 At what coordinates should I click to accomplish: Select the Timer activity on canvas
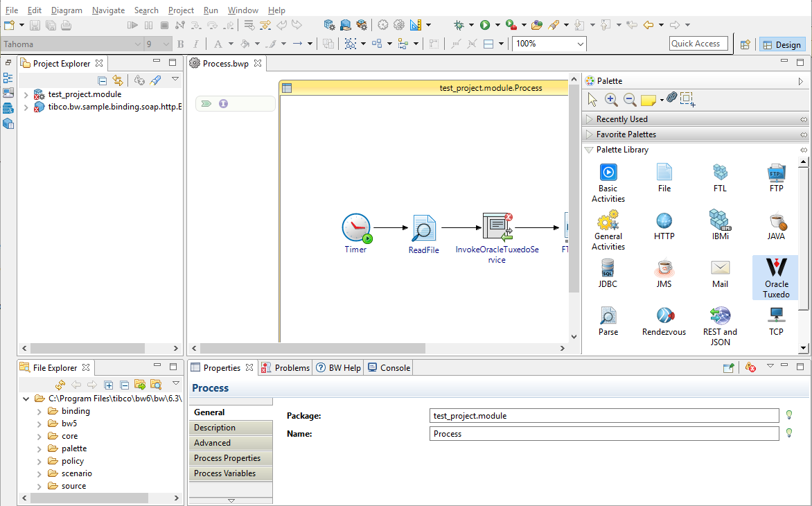click(x=356, y=229)
